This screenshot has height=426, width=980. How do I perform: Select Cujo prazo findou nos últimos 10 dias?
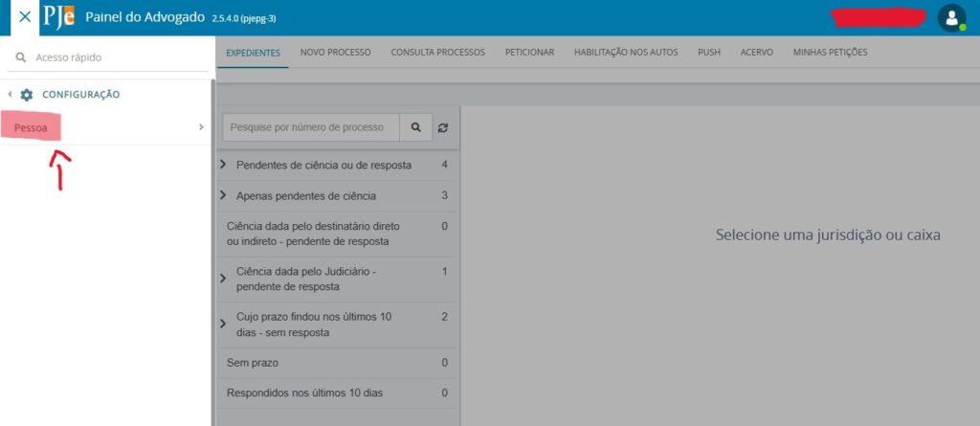click(x=314, y=324)
